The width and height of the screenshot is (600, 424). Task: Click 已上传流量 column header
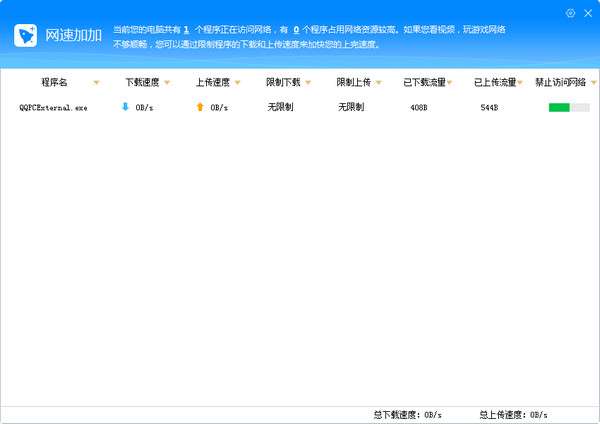click(495, 82)
